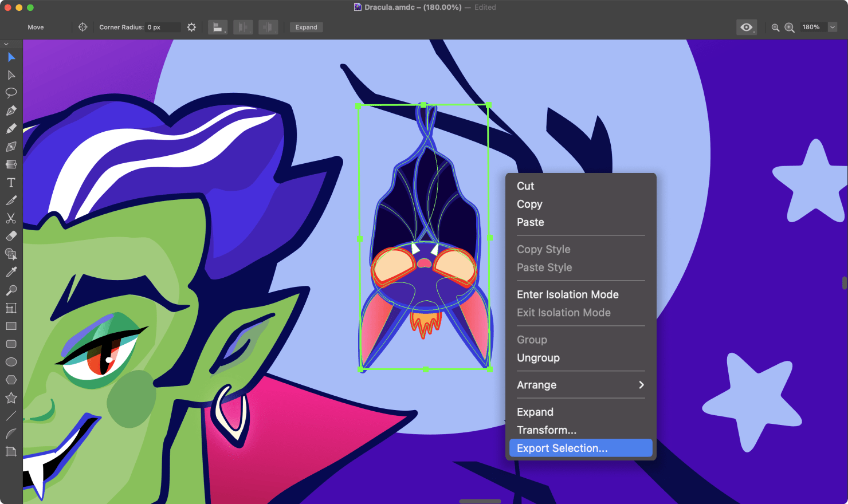Screen dimensions: 848x504
Task: Click Exit Isolation Mode in the menu
Action: click(x=580, y=313)
